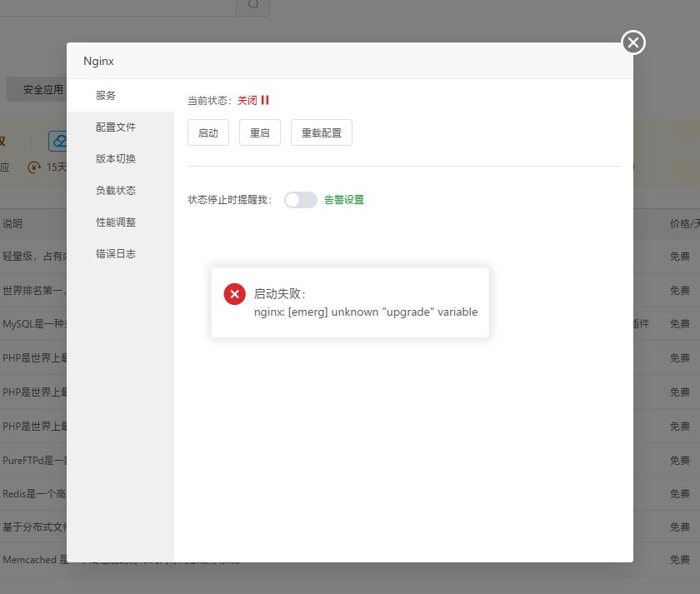
Task: Click the 价格 column header in background
Action: pyautogui.click(x=684, y=223)
